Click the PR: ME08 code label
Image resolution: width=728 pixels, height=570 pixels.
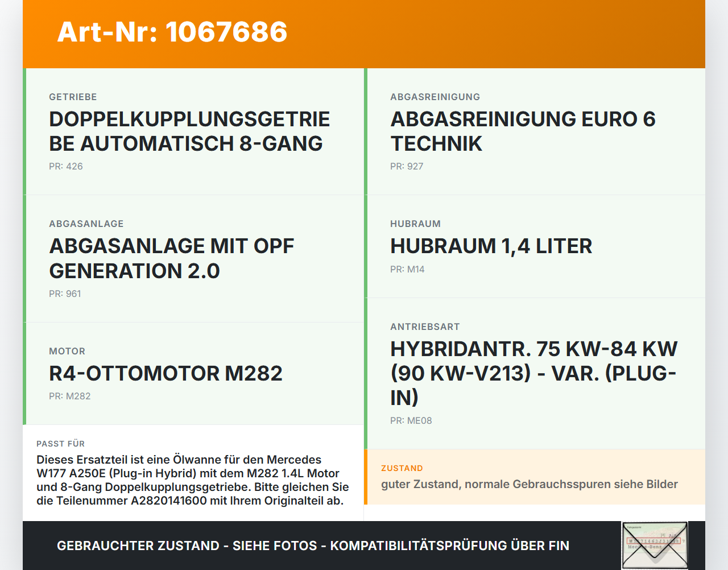[x=411, y=421]
